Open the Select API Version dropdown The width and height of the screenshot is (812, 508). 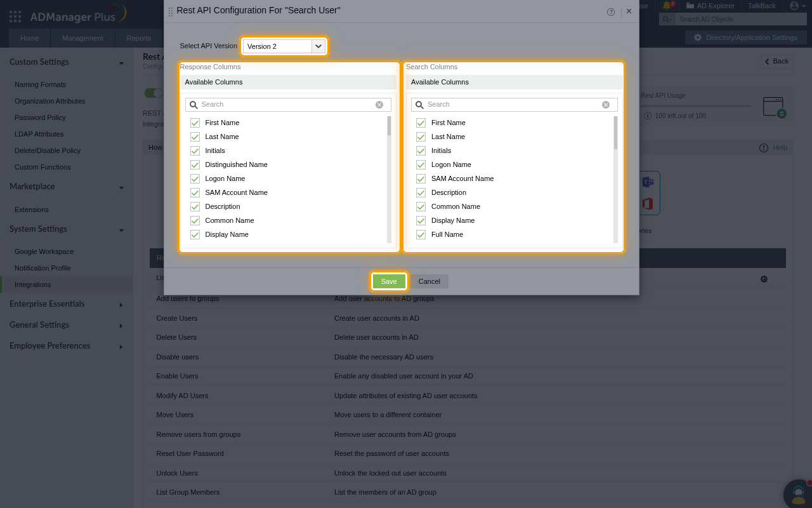click(284, 46)
